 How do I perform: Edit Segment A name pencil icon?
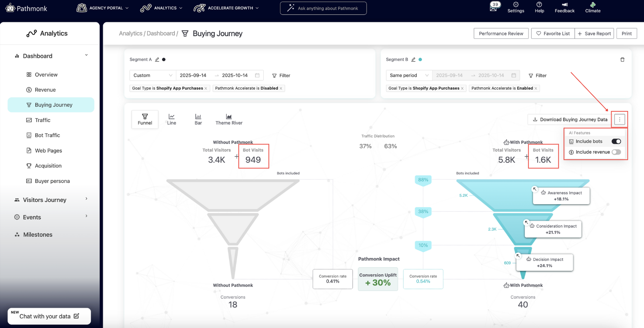(x=157, y=59)
